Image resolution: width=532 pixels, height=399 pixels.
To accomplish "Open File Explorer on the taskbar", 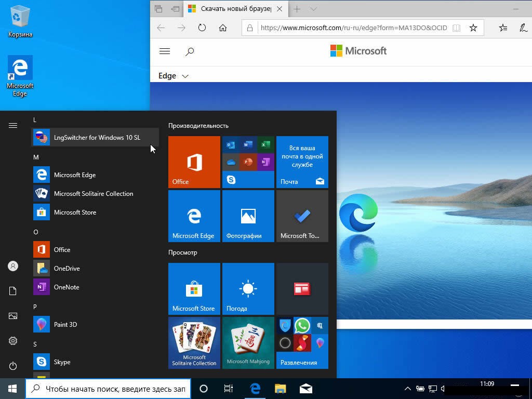I will [x=280, y=389].
